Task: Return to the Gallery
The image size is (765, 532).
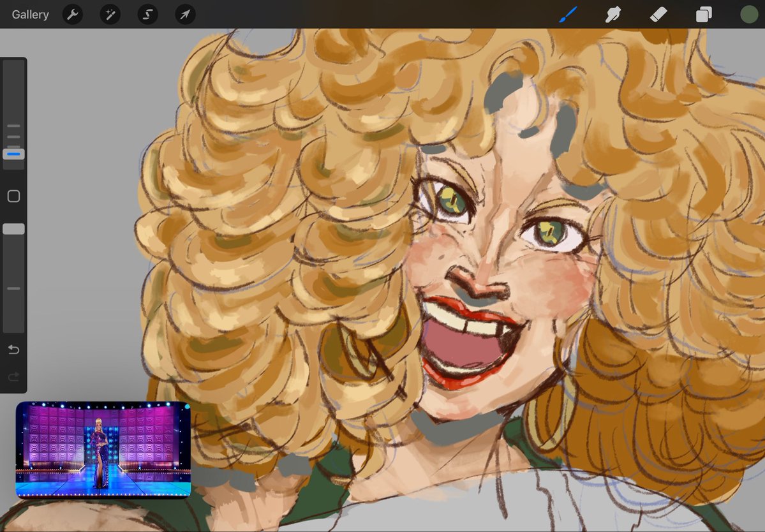Action: [x=30, y=15]
